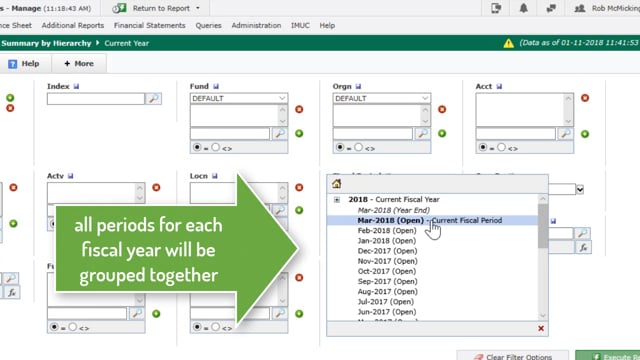
Task: Open the Financial Statements menu
Action: [149, 25]
